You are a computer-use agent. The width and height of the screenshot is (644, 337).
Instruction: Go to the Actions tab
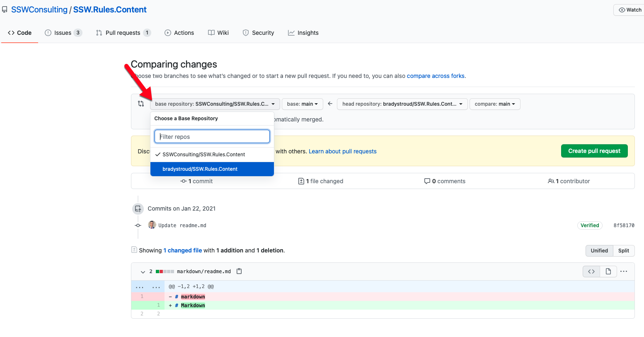point(179,33)
